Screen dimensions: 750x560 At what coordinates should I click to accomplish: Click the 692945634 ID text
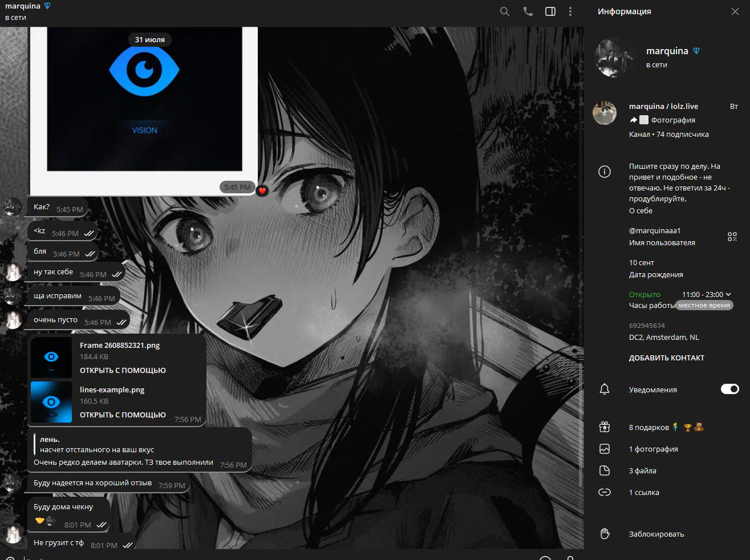pos(647,325)
